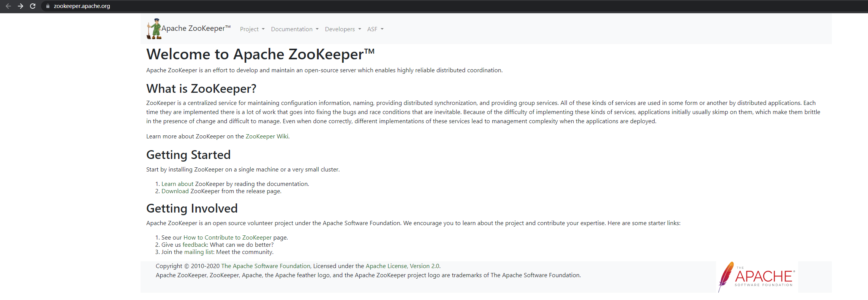
Task: Open How to Contribute to ZooKeeper link
Action: [227, 238]
